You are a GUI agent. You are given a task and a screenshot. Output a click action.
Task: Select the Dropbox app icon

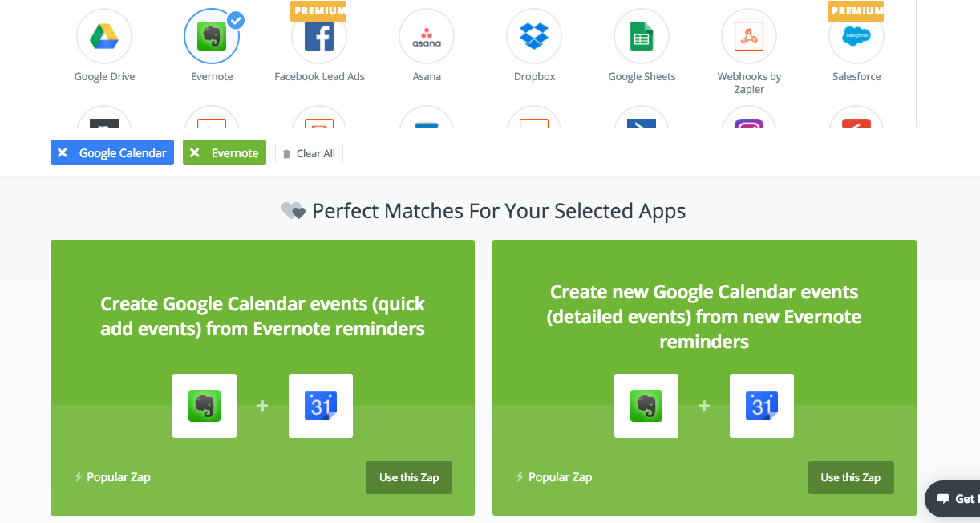534,36
